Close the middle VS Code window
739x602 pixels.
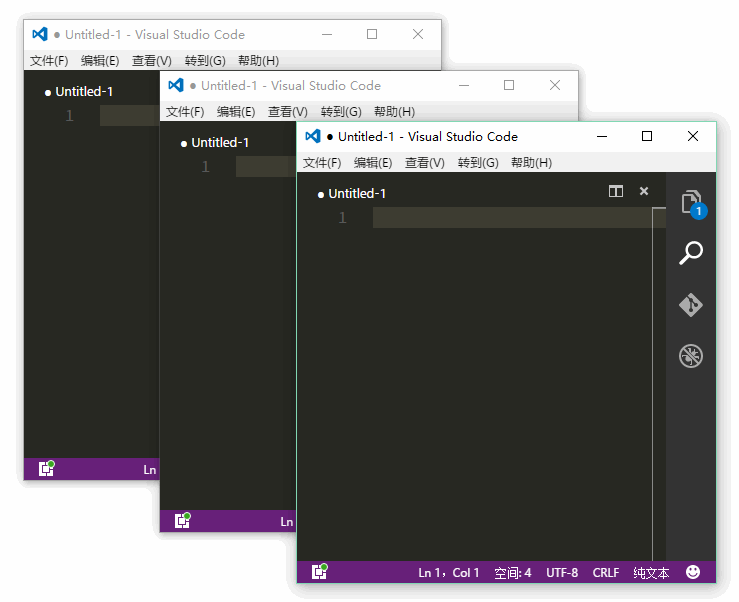point(555,85)
